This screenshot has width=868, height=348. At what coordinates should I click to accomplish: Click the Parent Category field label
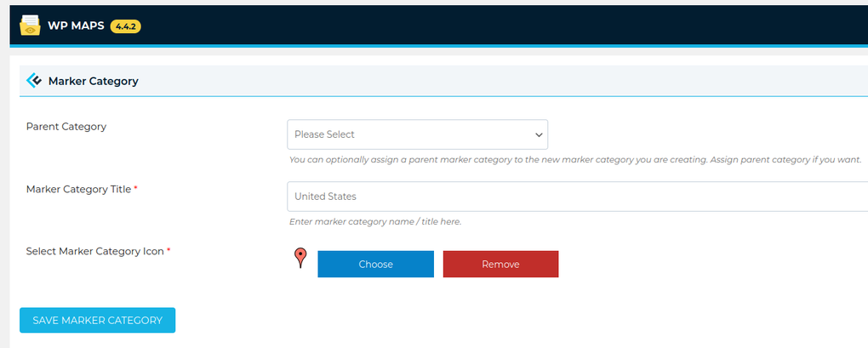point(66,127)
